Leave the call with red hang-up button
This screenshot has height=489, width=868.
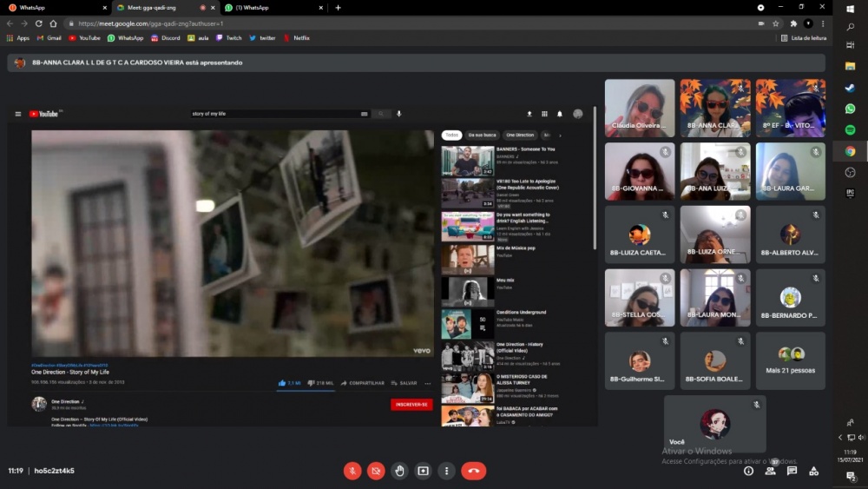point(473,471)
